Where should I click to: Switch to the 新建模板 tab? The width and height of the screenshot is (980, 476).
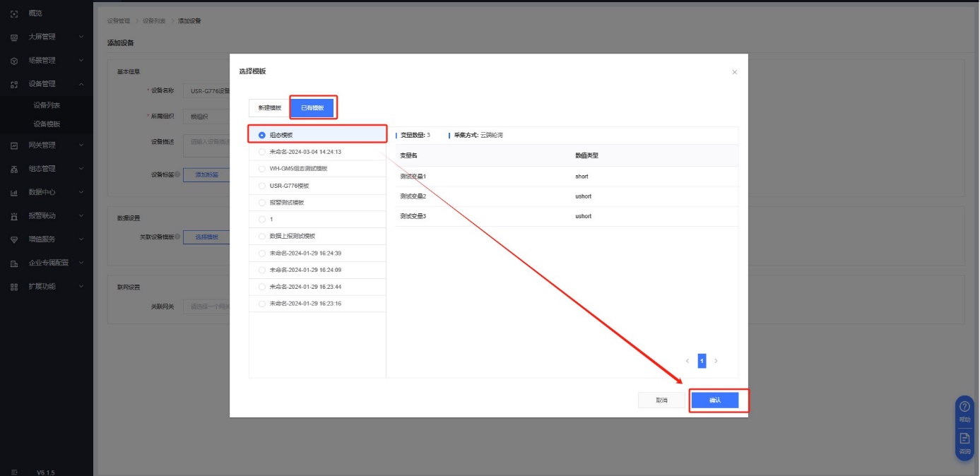(269, 108)
